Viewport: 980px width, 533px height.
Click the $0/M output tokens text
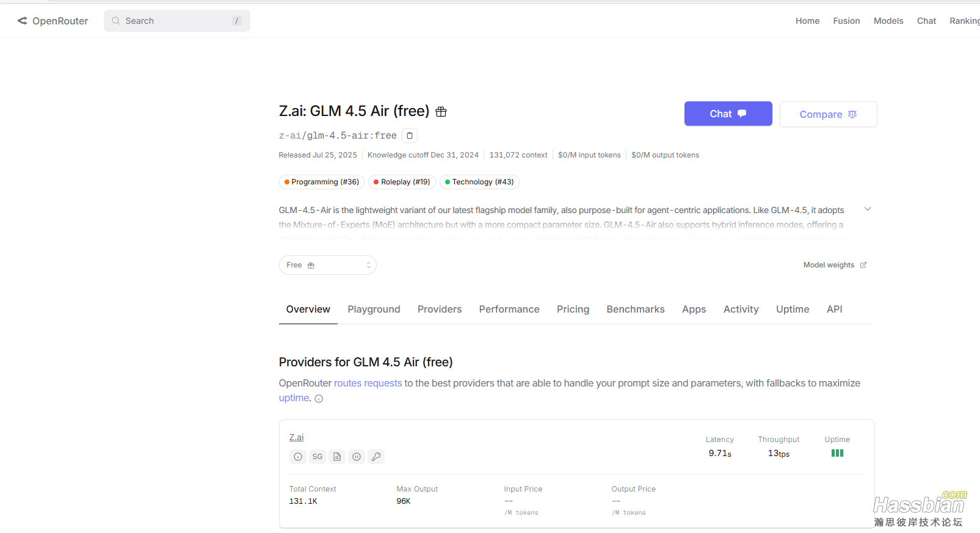click(x=666, y=155)
